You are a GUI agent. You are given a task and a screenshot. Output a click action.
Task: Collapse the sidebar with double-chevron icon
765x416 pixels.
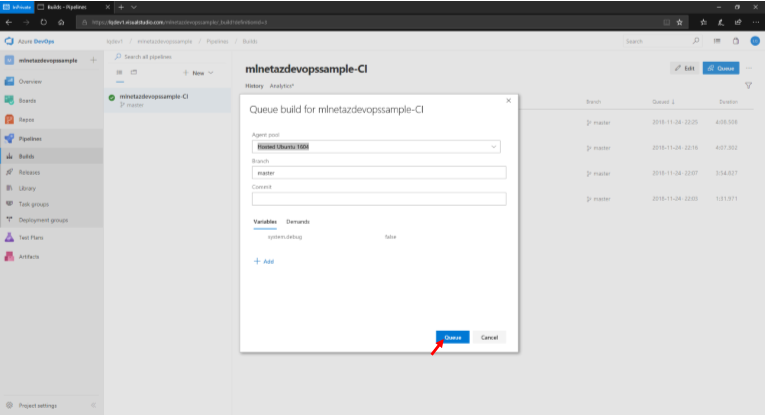pos(93,405)
